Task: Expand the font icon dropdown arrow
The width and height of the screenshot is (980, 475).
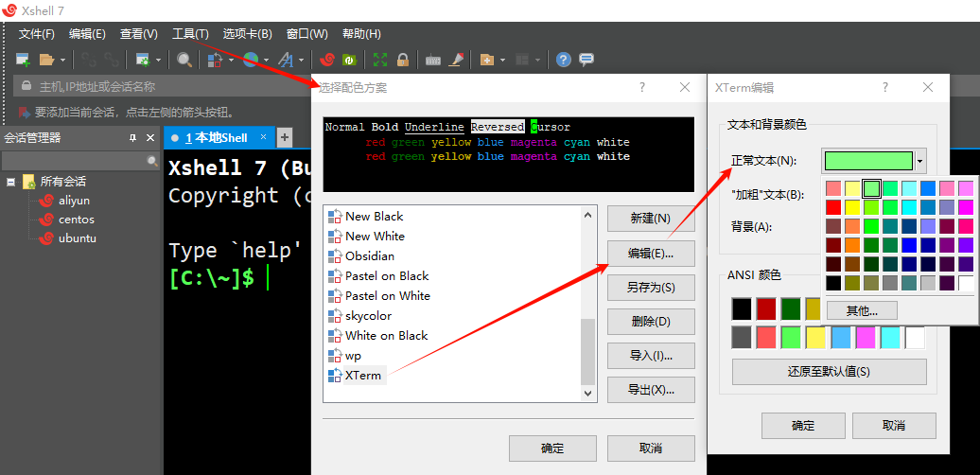Action: 301,60
